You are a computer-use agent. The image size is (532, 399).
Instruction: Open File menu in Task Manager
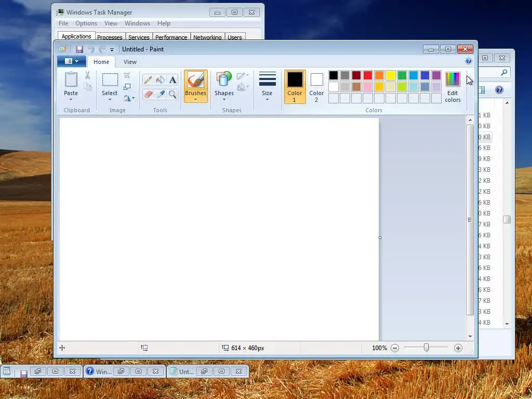[63, 23]
